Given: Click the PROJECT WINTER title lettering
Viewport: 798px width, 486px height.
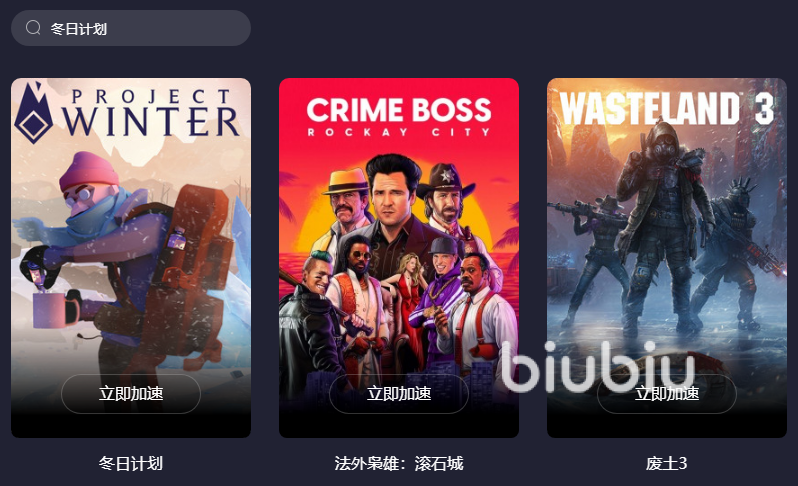Looking at the screenshot, I should 150,113.
